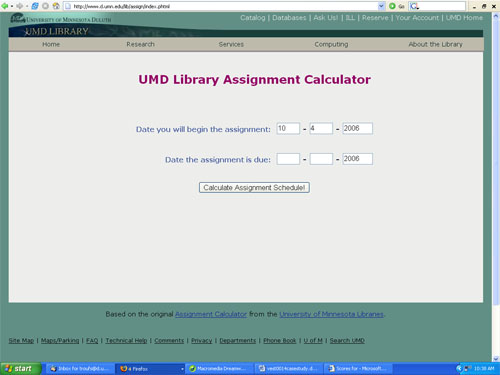Open the Maps/Parking footer link
This screenshot has width=500, height=375.
pyautogui.click(x=60, y=340)
